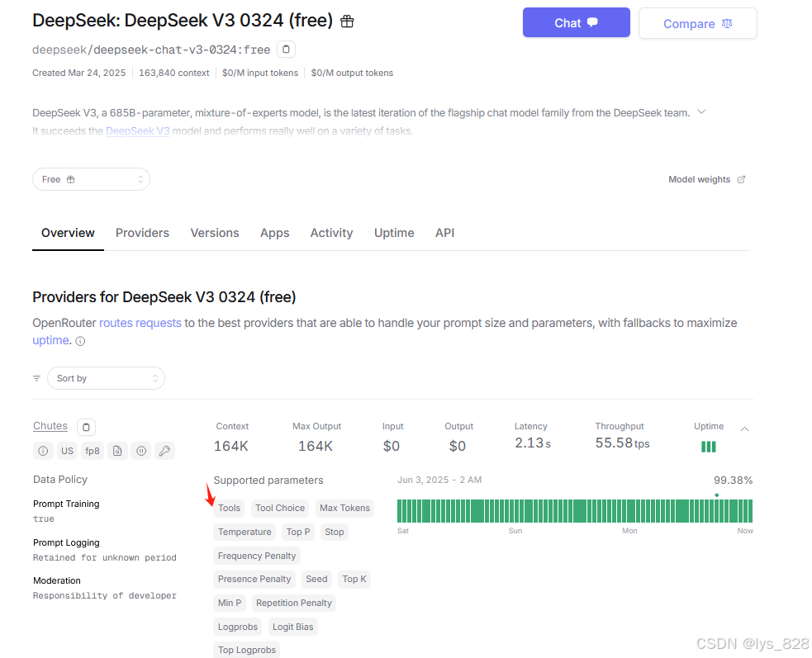812x658 pixels.
Task: Click the Top P parameter tag
Action: click(298, 532)
